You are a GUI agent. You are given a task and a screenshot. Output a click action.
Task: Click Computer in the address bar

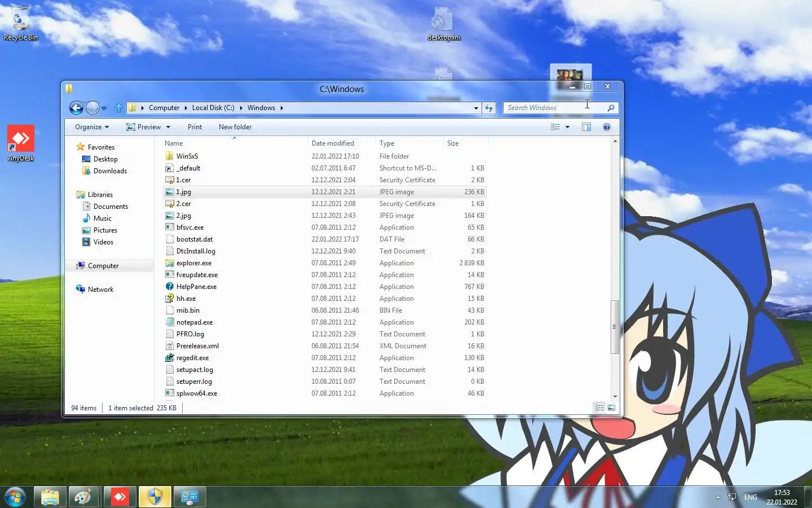tap(164, 108)
